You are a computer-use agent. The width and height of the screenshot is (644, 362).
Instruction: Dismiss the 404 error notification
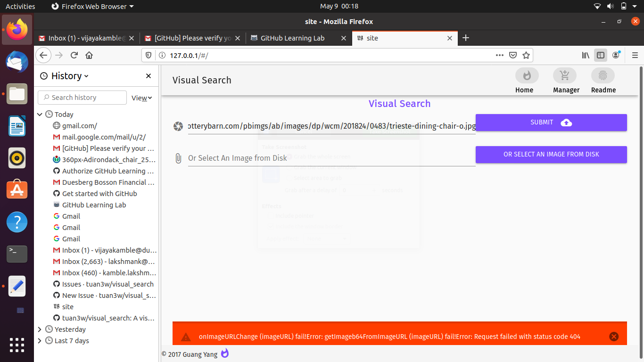pos(614,337)
